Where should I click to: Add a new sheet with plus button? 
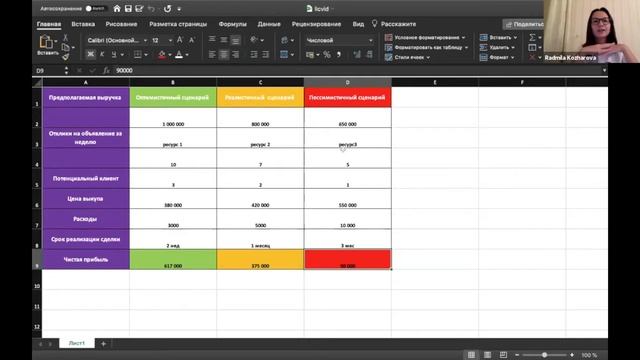coord(103,344)
